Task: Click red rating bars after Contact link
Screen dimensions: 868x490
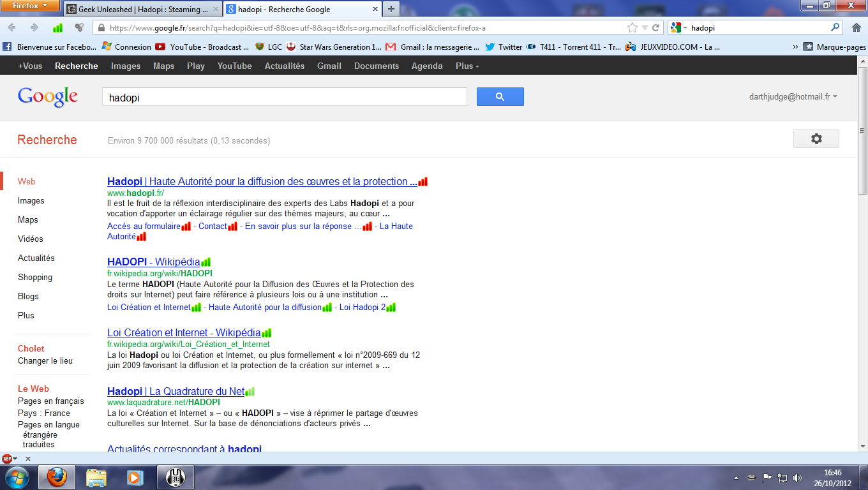Action: click(233, 226)
